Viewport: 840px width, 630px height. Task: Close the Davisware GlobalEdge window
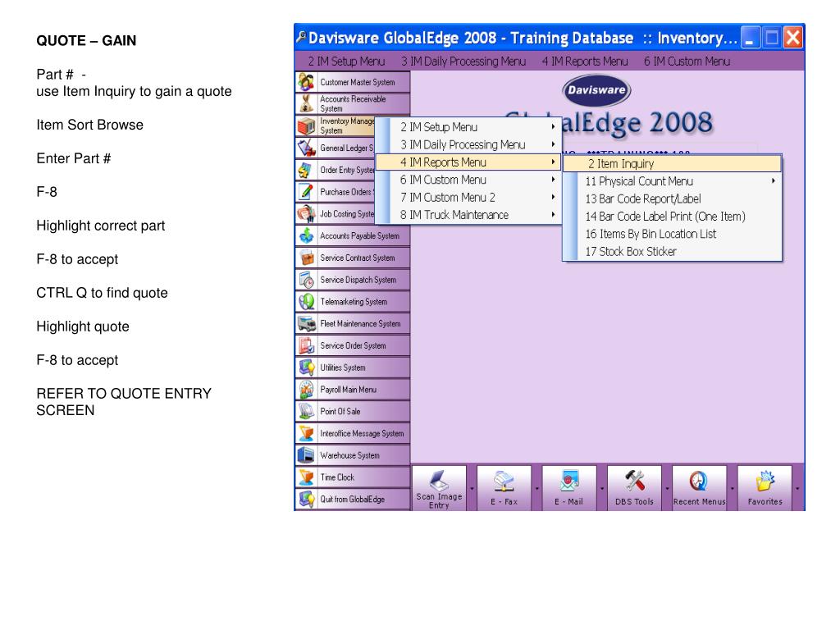793,38
